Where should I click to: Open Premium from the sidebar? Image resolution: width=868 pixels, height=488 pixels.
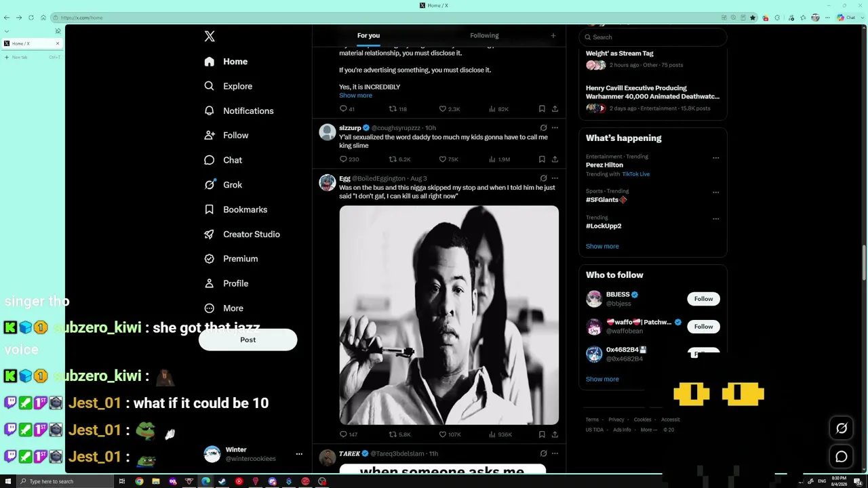pyautogui.click(x=231, y=259)
